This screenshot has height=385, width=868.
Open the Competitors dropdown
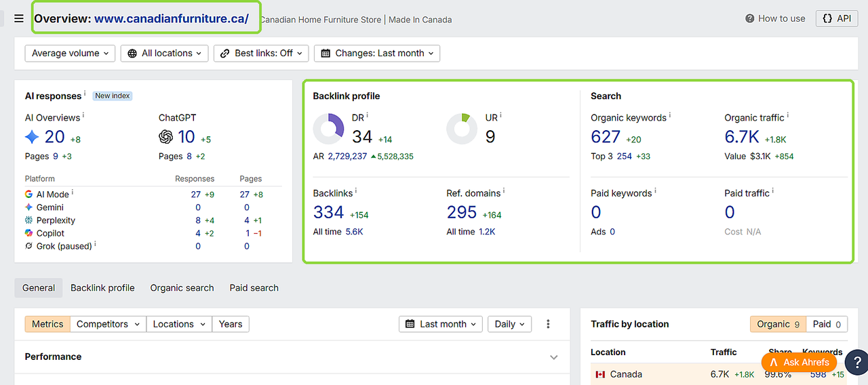point(108,324)
